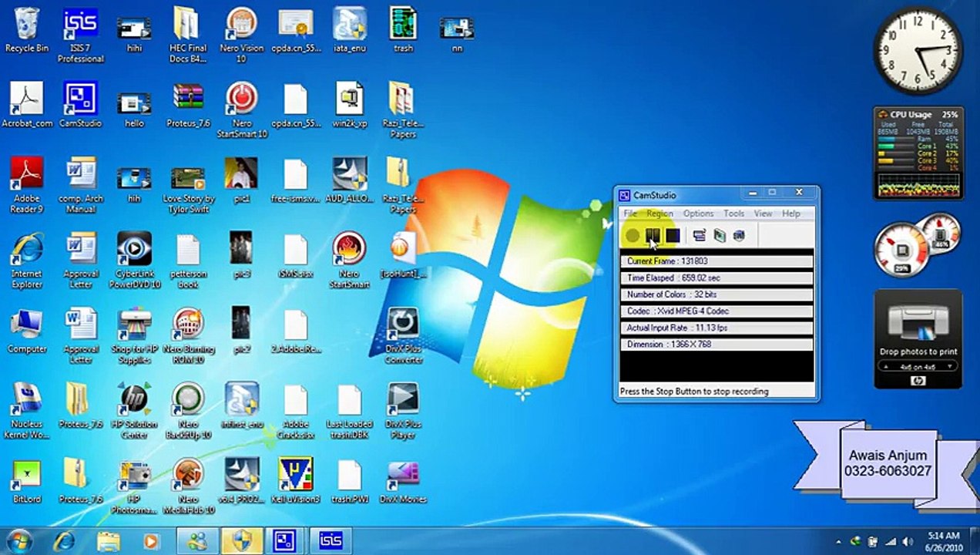Screen dimensions: 980x555
Task: Select DivX Plus Converter desktop icon
Action: pos(403,336)
